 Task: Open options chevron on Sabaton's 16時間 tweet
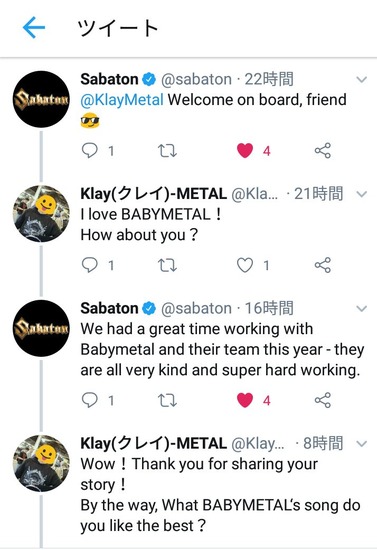click(361, 309)
